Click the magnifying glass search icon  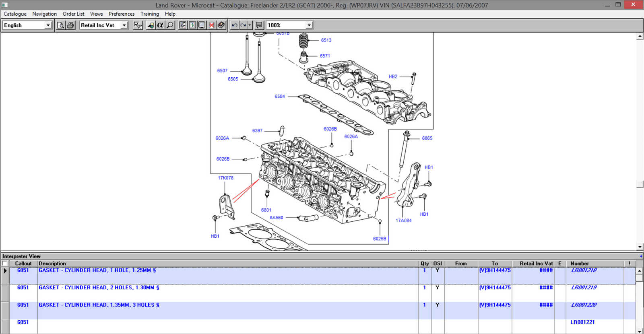pyautogui.click(x=170, y=25)
